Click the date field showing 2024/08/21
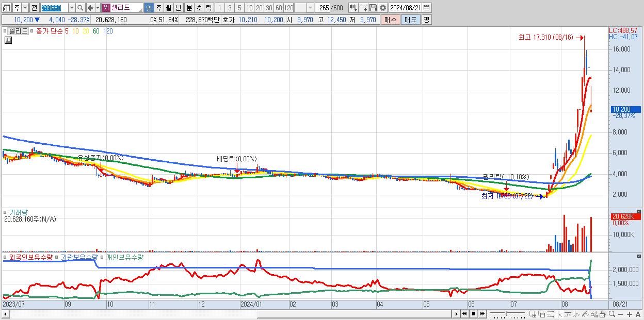 (406, 8)
